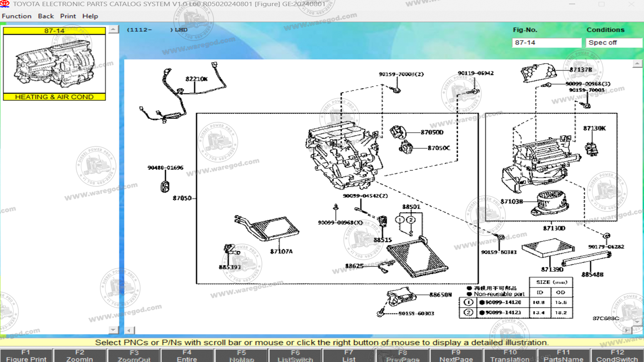Open the Function menu
The height and width of the screenshot is (362, 644).
click(x=16, y=16)
